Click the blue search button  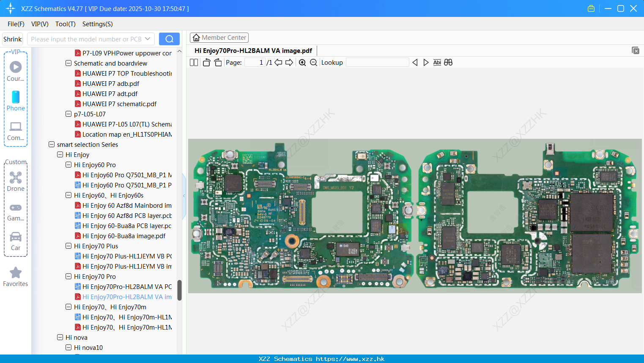point(169,39)
